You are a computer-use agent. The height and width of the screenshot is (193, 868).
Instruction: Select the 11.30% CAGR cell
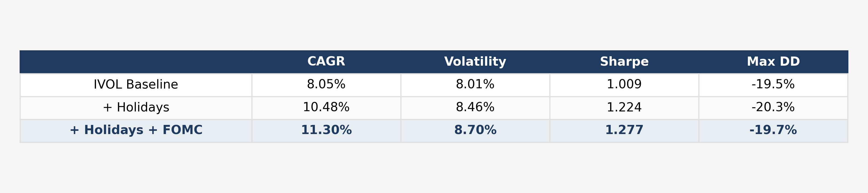pos(326,131)
